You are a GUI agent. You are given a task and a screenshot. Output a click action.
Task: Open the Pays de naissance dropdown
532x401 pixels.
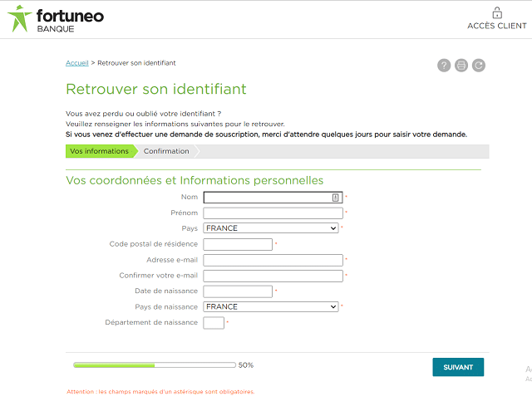(271, 306)
